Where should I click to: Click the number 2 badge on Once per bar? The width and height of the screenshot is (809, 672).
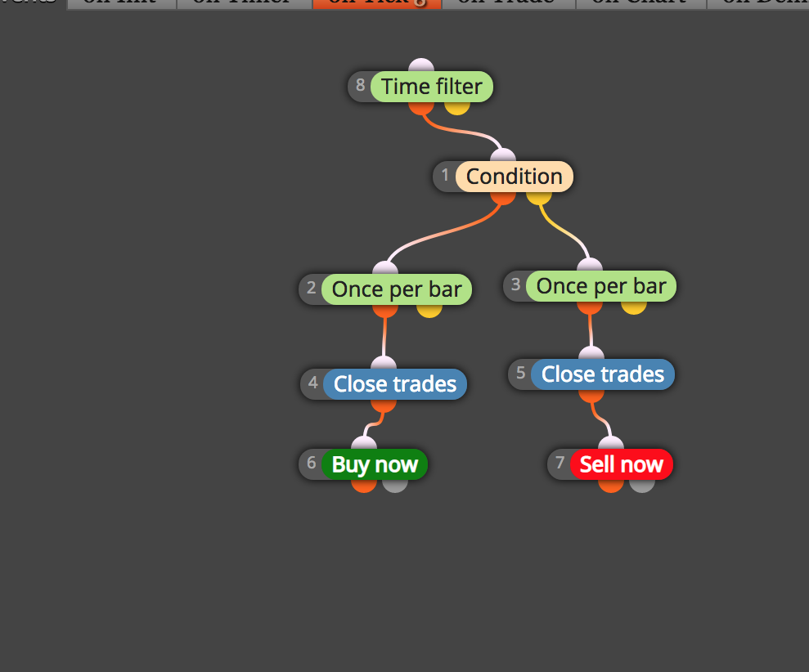point(311,289)
